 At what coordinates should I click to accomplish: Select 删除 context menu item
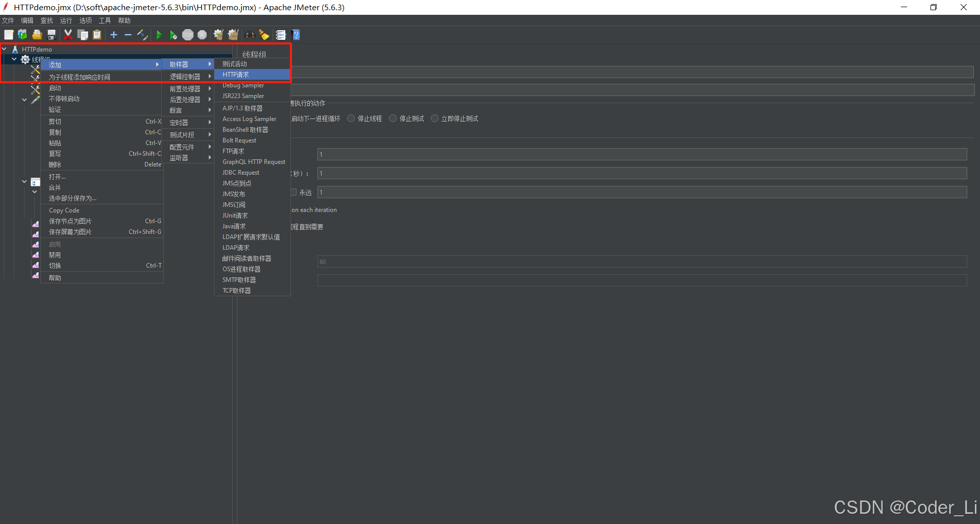click(x=102, y=164)
